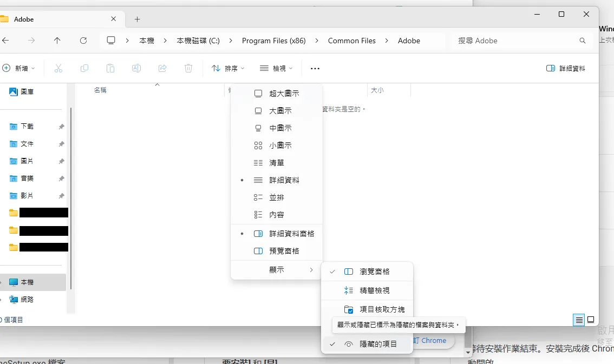This screenshot has width=614, height=364.
Task: Toggle 詳細資料窗格 in view menu
Action: point(277,234)
